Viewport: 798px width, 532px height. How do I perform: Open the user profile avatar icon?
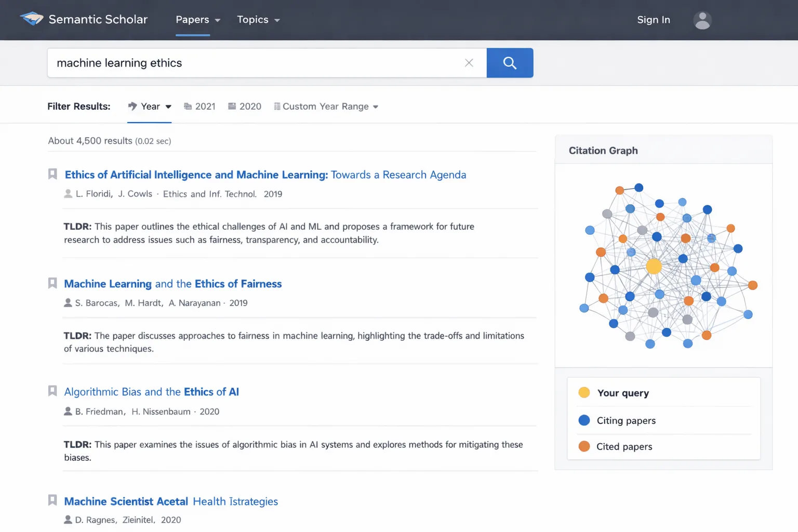coord(702,20)
